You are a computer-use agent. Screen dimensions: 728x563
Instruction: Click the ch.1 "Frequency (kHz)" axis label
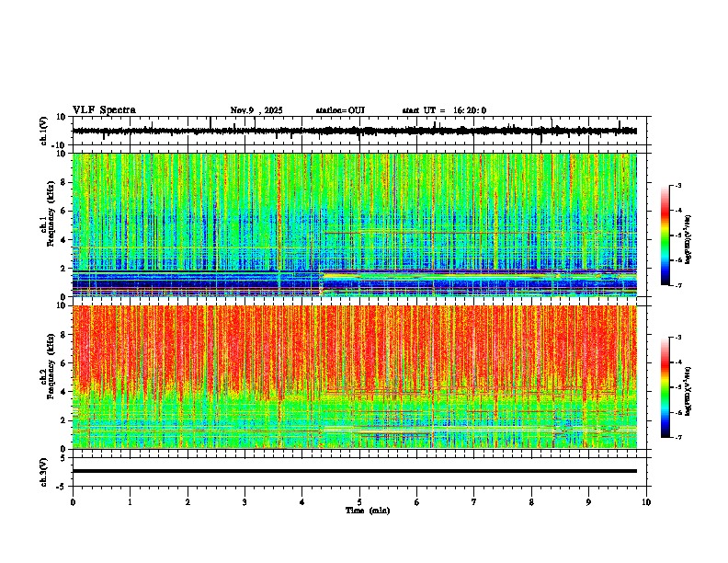(51, 213)
